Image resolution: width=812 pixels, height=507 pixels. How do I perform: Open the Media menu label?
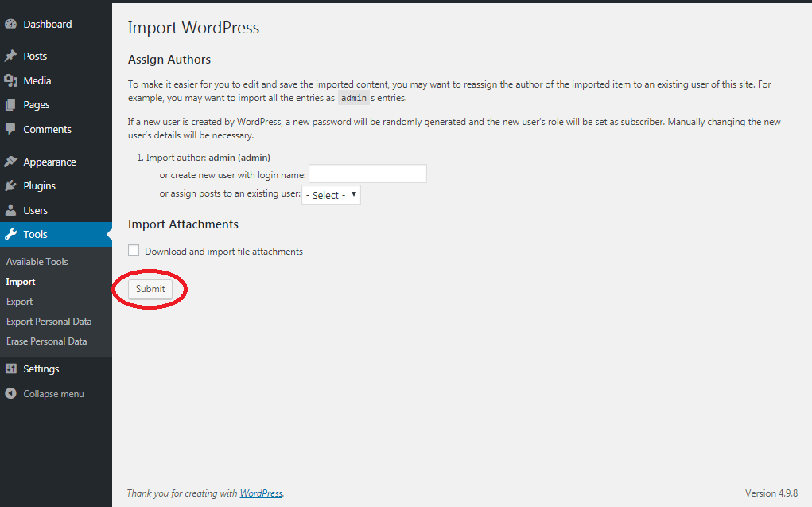click(x=37, y=80)
